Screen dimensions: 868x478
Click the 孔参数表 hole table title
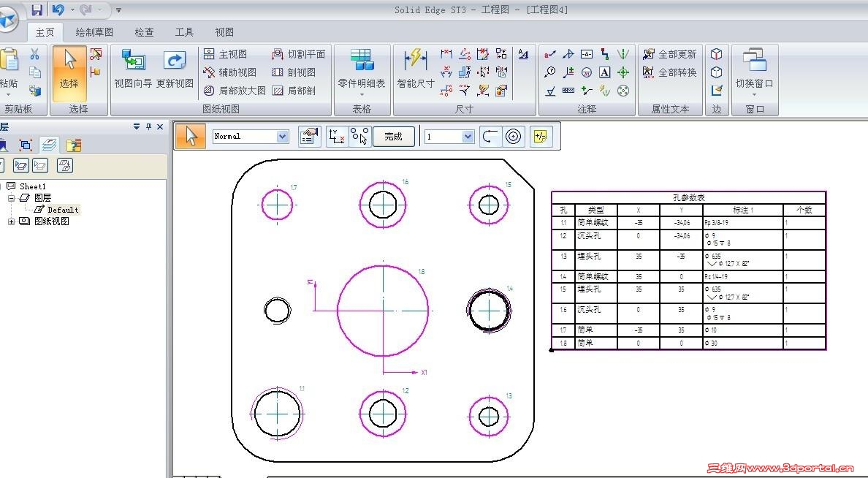click(689, 198)
